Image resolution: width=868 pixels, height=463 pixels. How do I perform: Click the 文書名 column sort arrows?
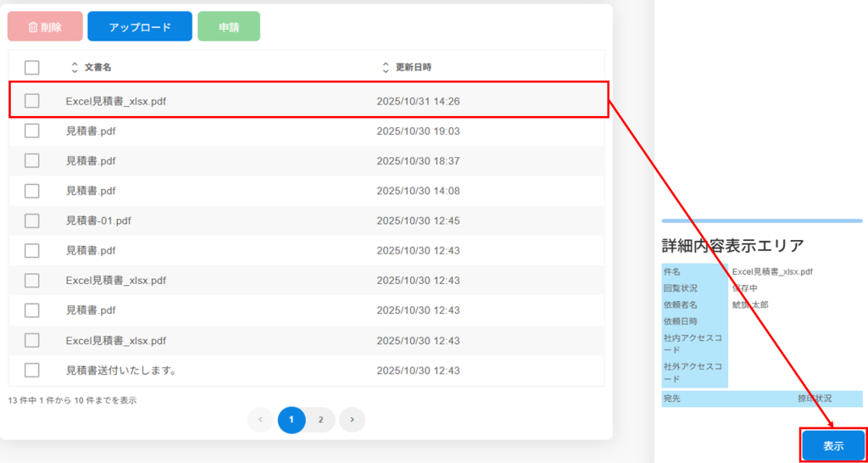point(75,67)
